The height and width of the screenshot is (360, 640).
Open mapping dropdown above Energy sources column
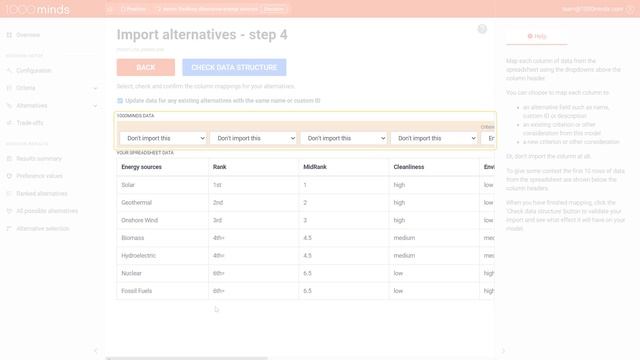click(x=163, y=138)
